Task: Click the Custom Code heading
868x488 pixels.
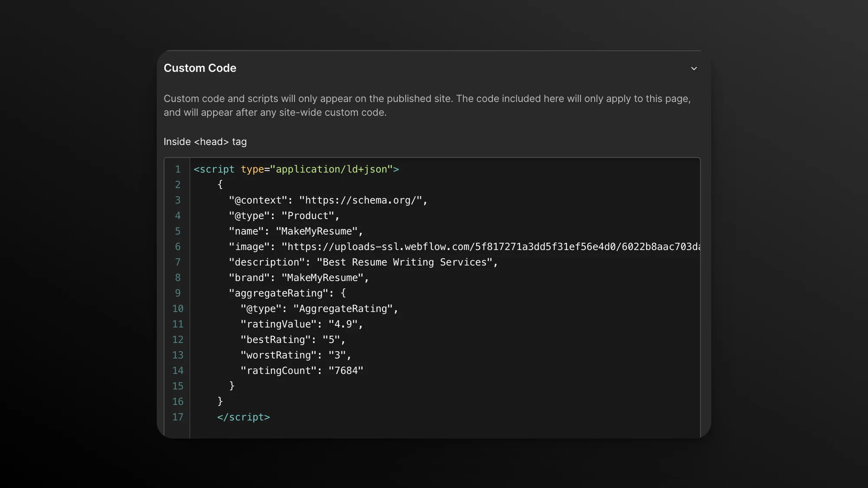Action: click(x=200, y=68)
